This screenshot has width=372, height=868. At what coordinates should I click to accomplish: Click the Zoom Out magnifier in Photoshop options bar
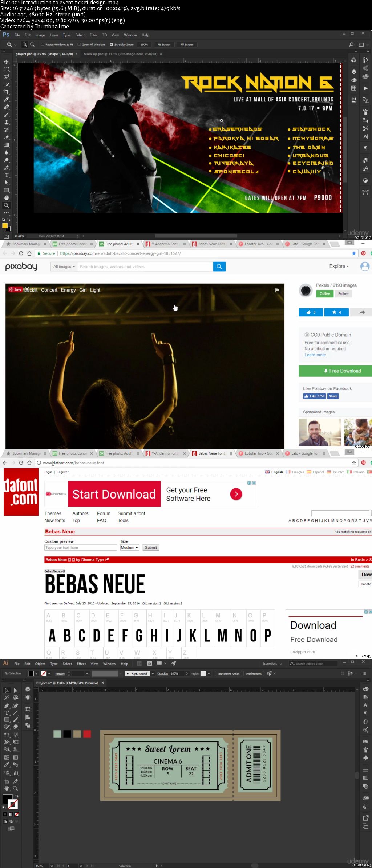(32, 44)
